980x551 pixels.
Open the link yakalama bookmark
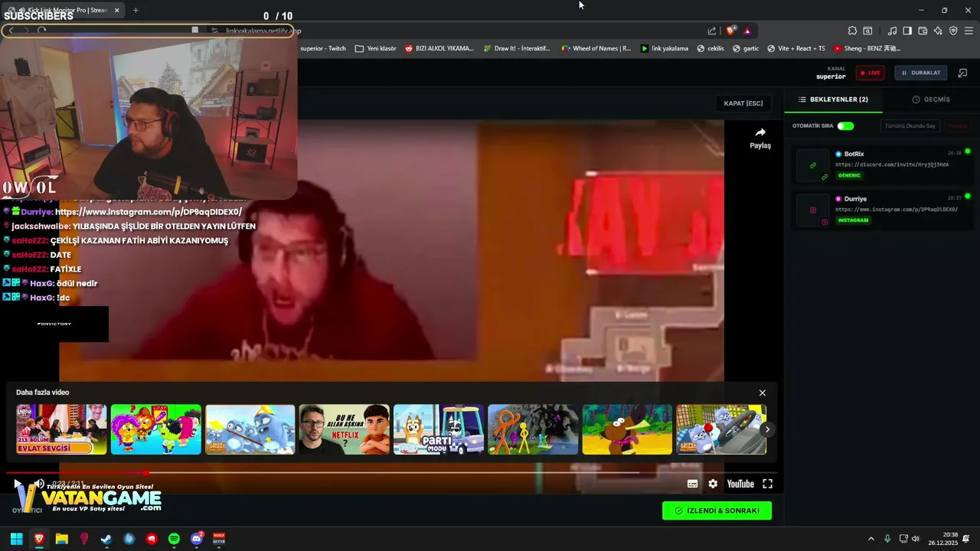[664, 48]
